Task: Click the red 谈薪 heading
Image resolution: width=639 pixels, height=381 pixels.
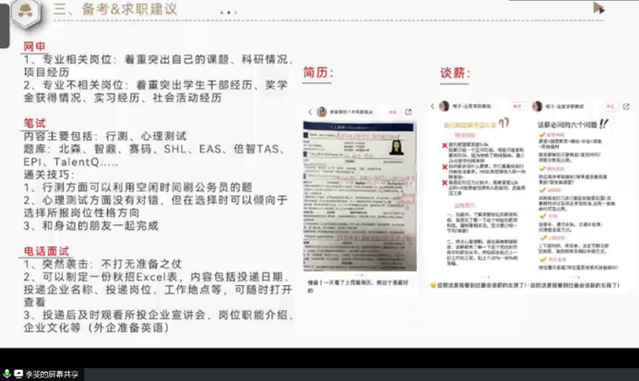Action: pos(455,73)
